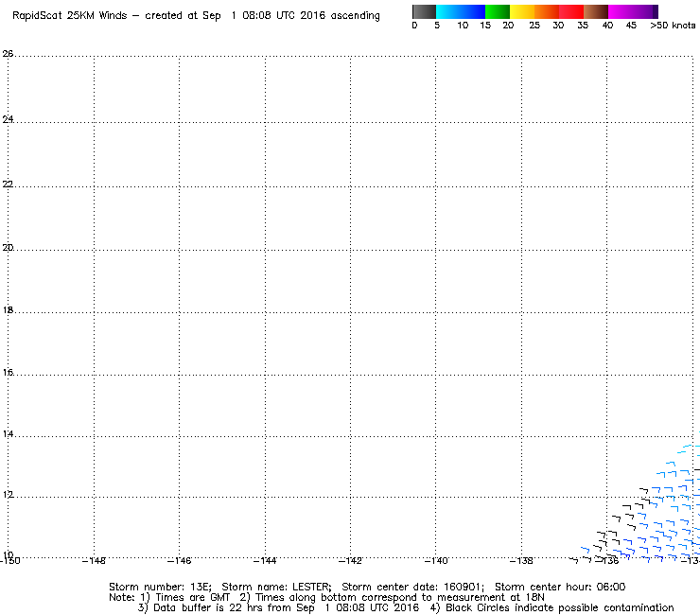Click the brown 35-40 knots legend segment

pyautogui.click(x=596, y=11)
